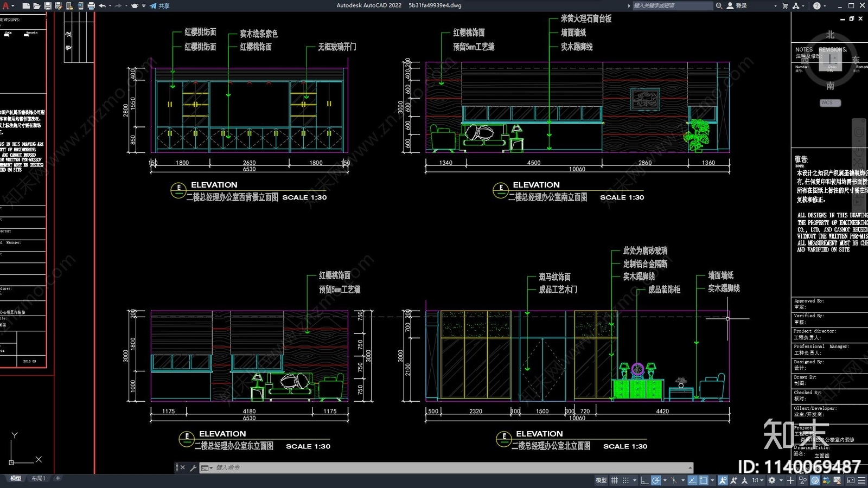Open the quick access toolbar customize dropdown
This screenshot has height=488, width=868.
coord(143,5)
